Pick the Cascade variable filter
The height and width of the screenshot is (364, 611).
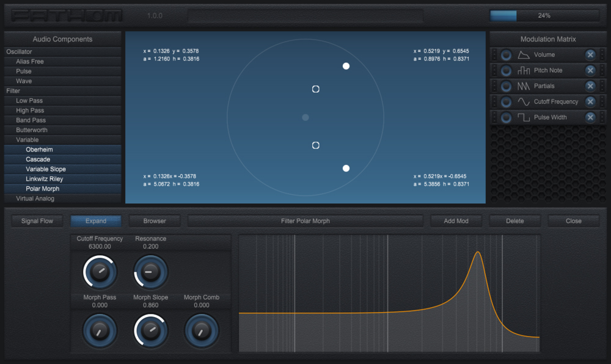(x=63, y=159)
